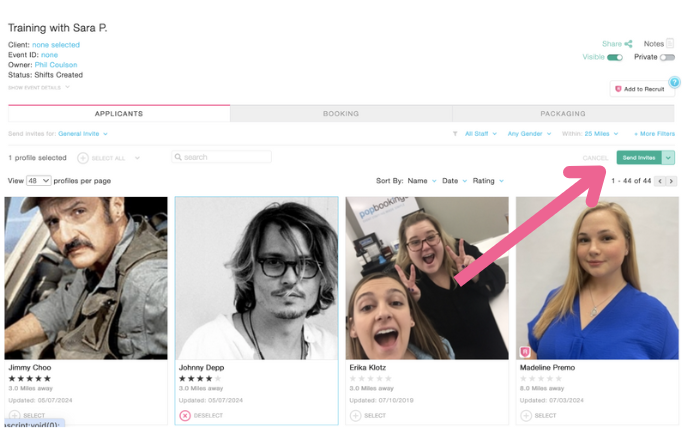Screen dimensions: 682x448
Task: Switch to the Booking tab
Action: point(340,114)
